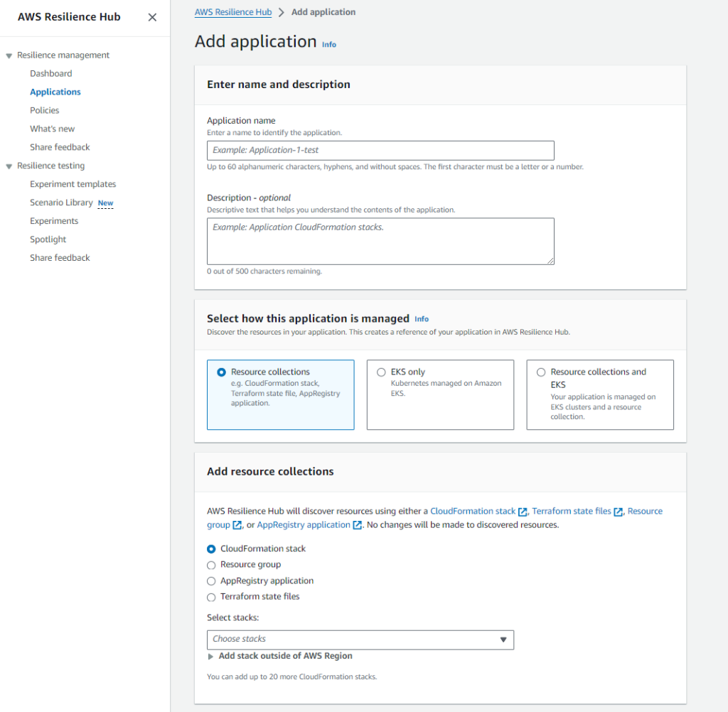Screen dimensions: 728x712
Task: Open the Policies page
Action: pyautogui.click(x=45, y=110)
